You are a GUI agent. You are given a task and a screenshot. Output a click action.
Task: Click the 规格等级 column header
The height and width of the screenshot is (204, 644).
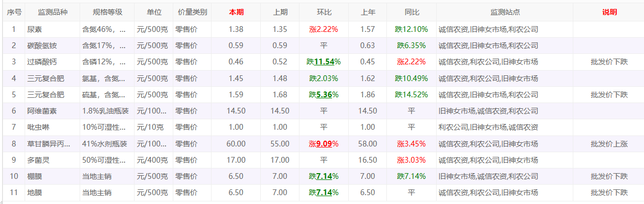pyautogui.click(x=107, y=12)
